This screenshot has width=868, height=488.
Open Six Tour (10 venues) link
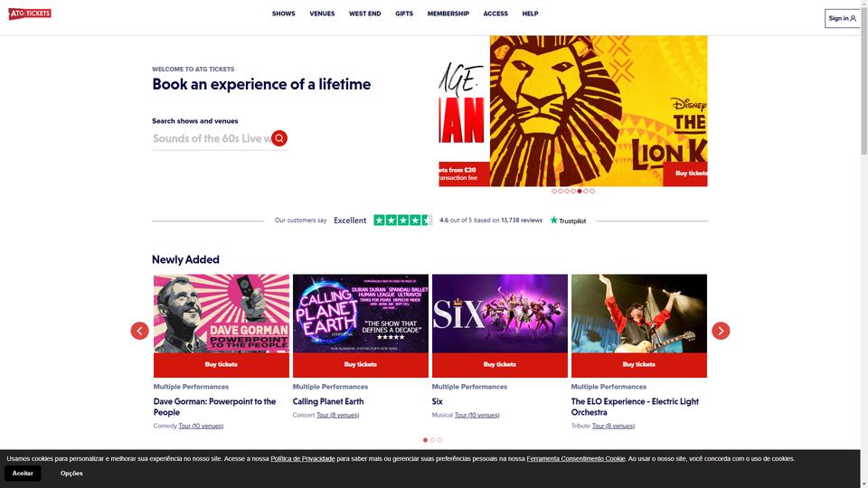click(476, 415)
